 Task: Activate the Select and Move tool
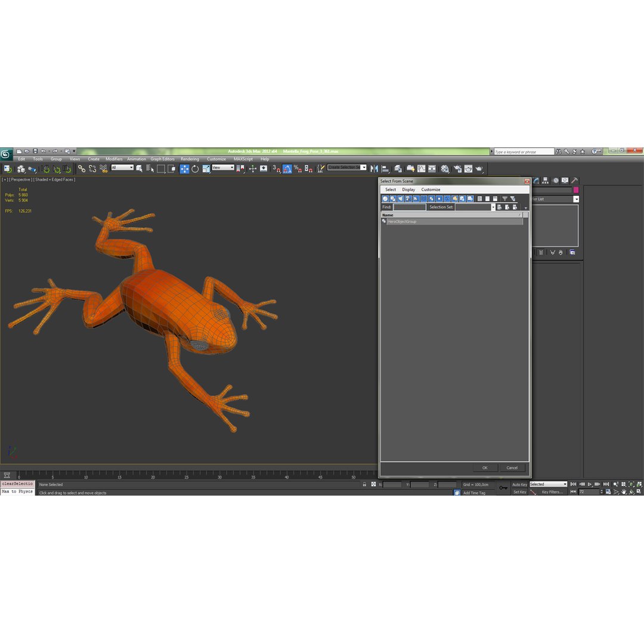click(184, 169)
